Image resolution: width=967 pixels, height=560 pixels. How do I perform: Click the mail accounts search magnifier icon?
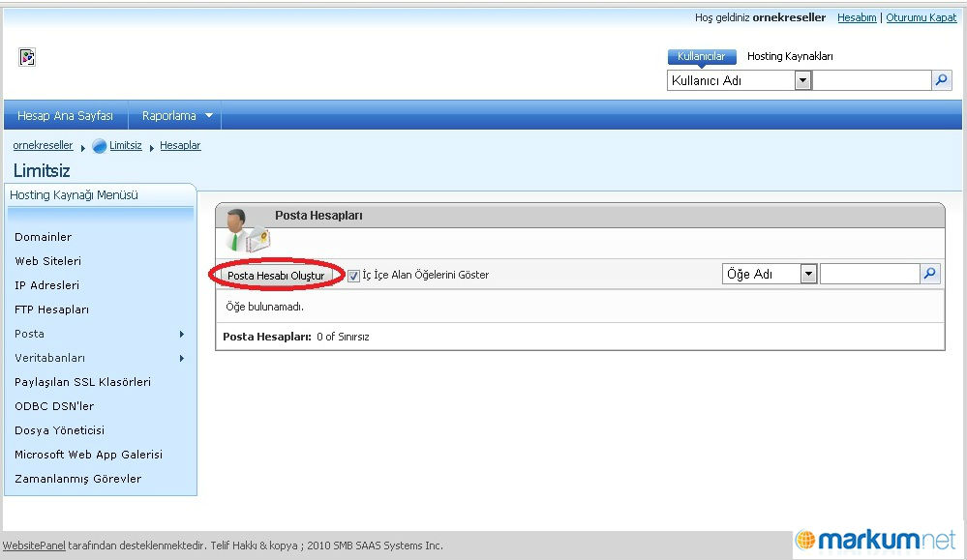click(x=930, y=274)
